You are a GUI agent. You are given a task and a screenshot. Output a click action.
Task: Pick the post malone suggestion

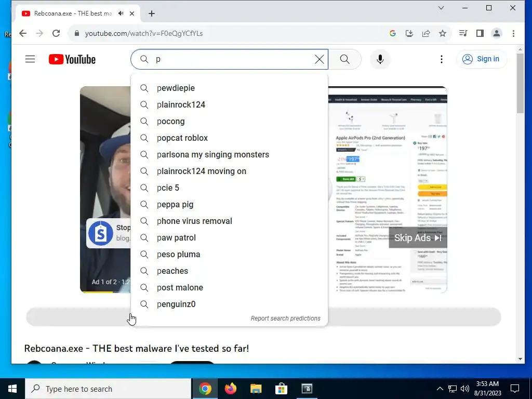pyautogui.click(x=229, y=287)
